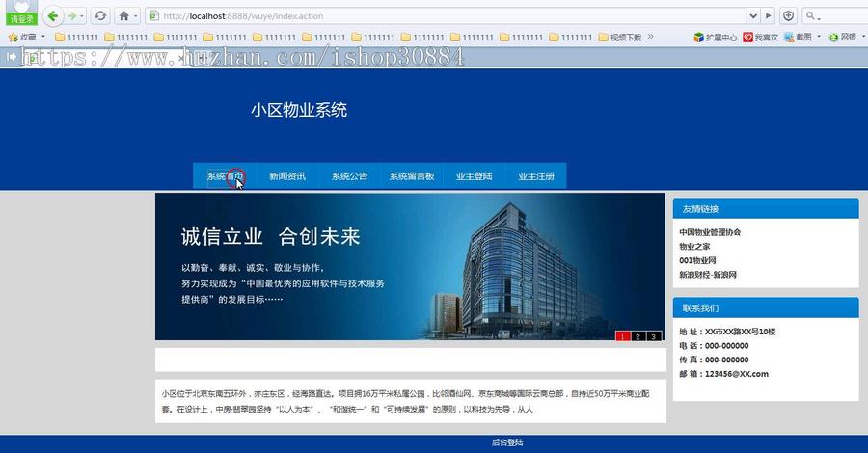868x453 pixels.
Task: Open the 物业之家 link
Action: (x=694, y=246)
